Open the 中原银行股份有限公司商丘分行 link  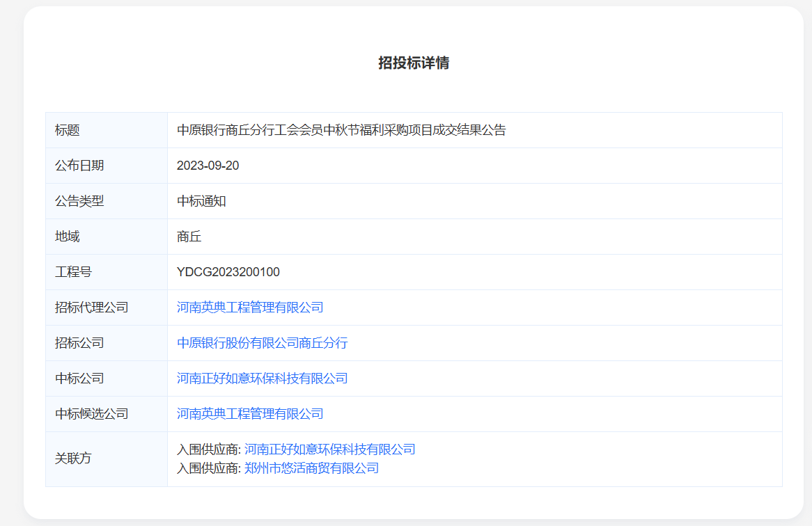click(262, 343)
